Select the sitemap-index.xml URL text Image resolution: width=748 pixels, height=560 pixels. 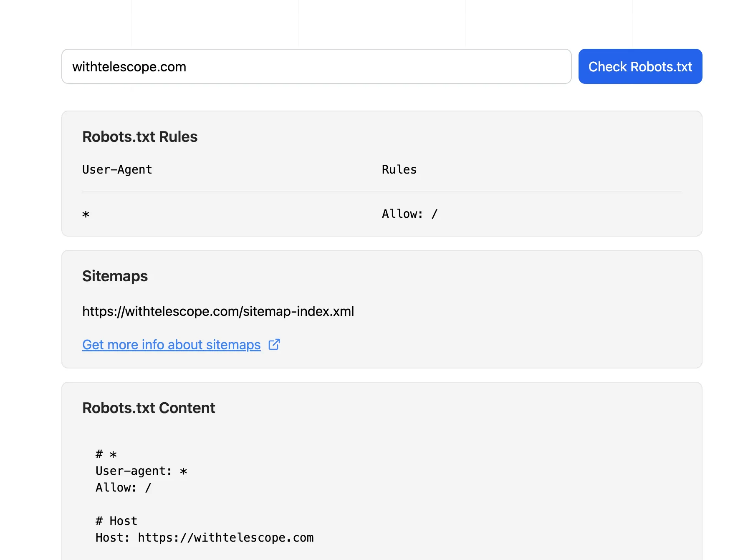pos(218,311)
